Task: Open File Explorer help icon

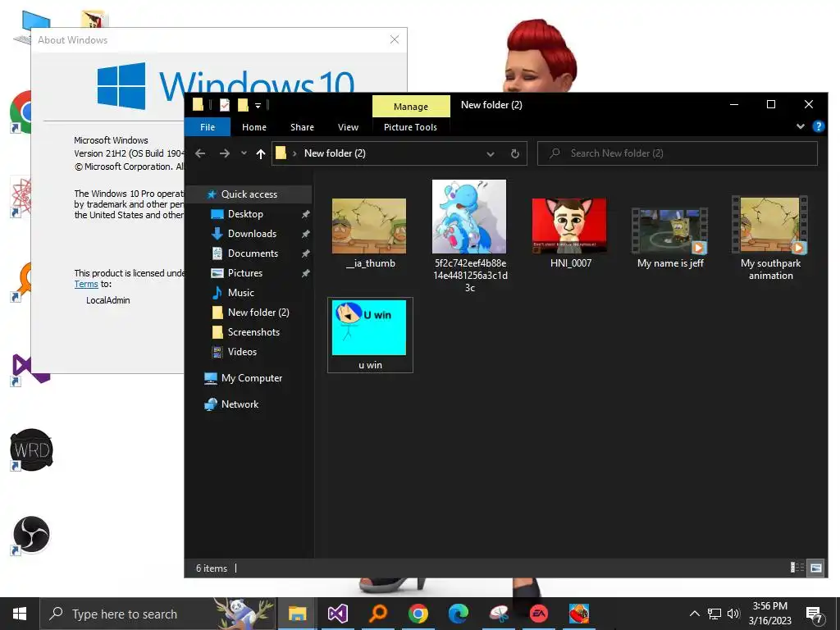Action: click(818, 126)
